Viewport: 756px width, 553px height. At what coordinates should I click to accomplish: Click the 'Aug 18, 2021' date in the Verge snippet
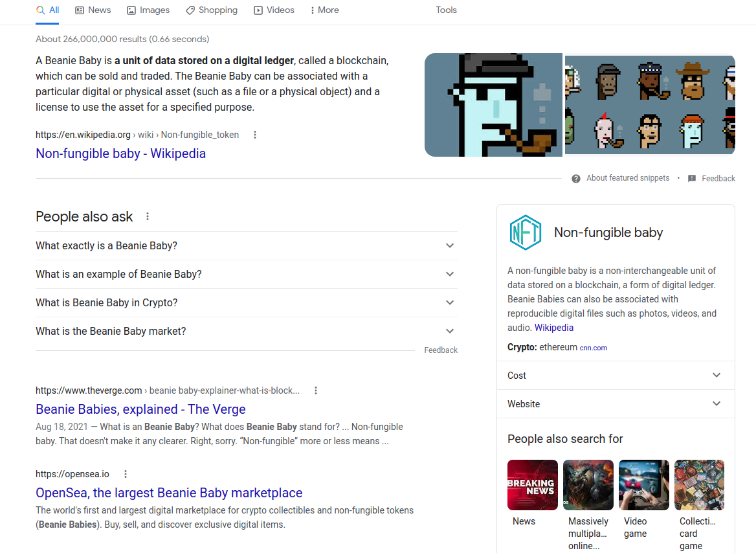coord(61,427)
